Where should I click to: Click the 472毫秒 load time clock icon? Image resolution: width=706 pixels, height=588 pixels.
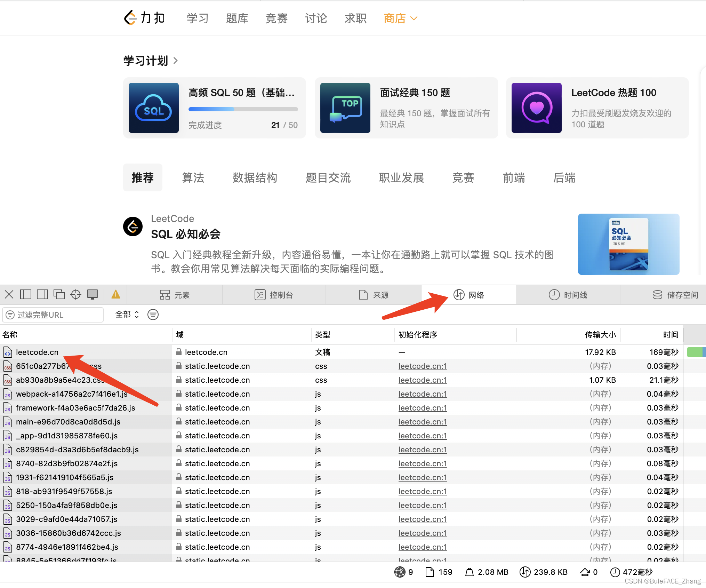coord(615,572)
